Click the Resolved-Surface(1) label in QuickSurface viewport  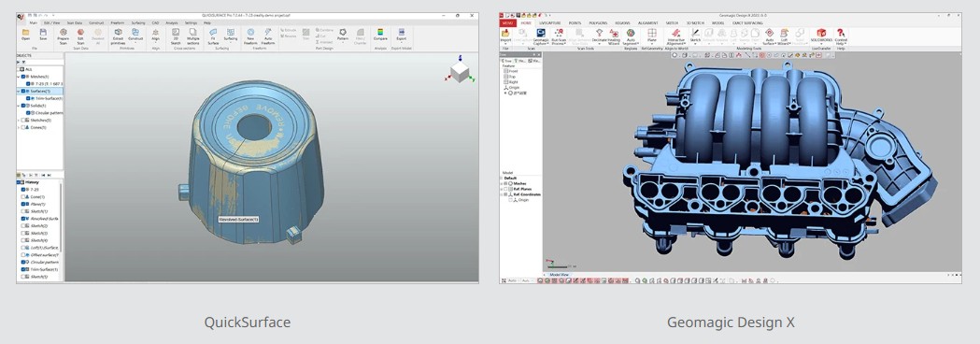coord(239,220)
